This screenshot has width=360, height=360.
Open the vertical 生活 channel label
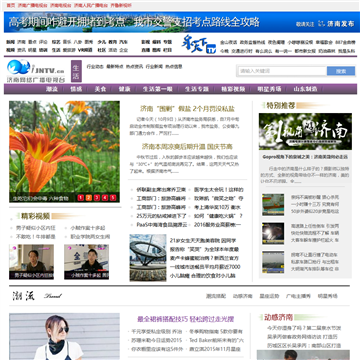tap(76, 72)
